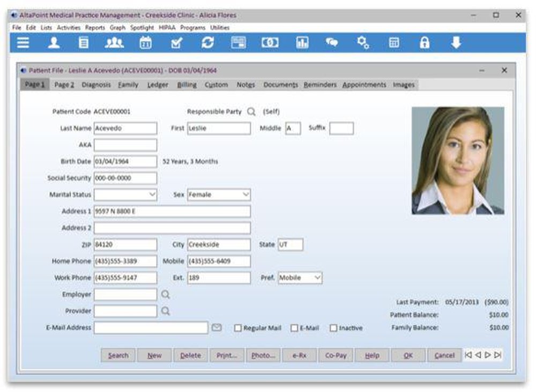The width and height of the screenshot is (536, 392).
Task: Go to next record navigation arrow
Action: [488, 355]
